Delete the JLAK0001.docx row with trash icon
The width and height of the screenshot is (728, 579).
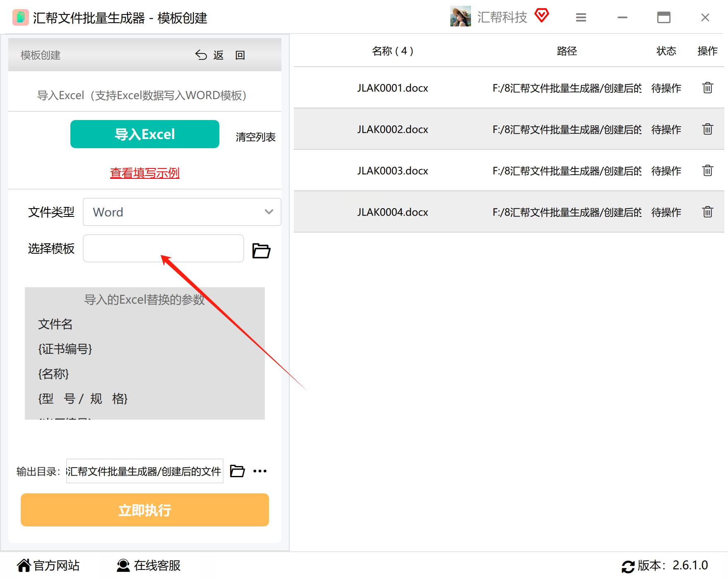[x=707, y=88]
